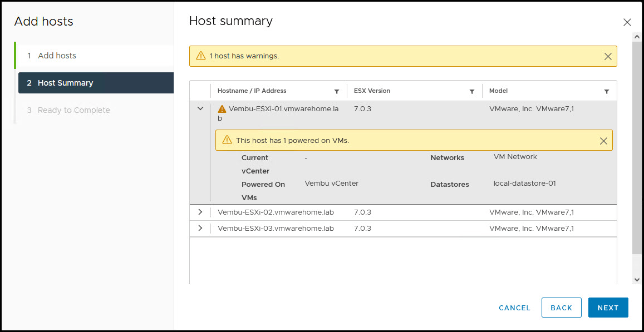Dismiss the powered on VMs warning
Viewport: 644px width, 332px height.
603,141
